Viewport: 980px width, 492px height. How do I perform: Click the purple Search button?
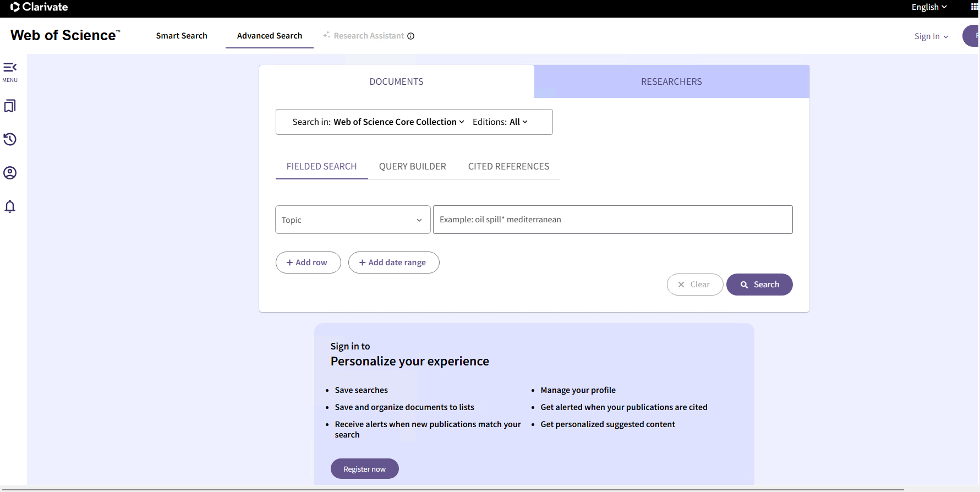759,285
